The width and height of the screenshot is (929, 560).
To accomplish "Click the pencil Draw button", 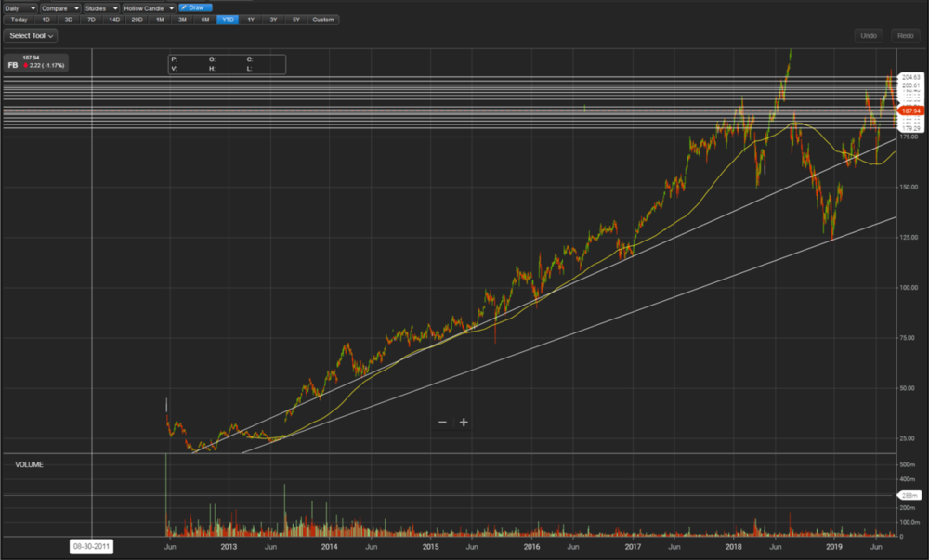I will 195,7.
